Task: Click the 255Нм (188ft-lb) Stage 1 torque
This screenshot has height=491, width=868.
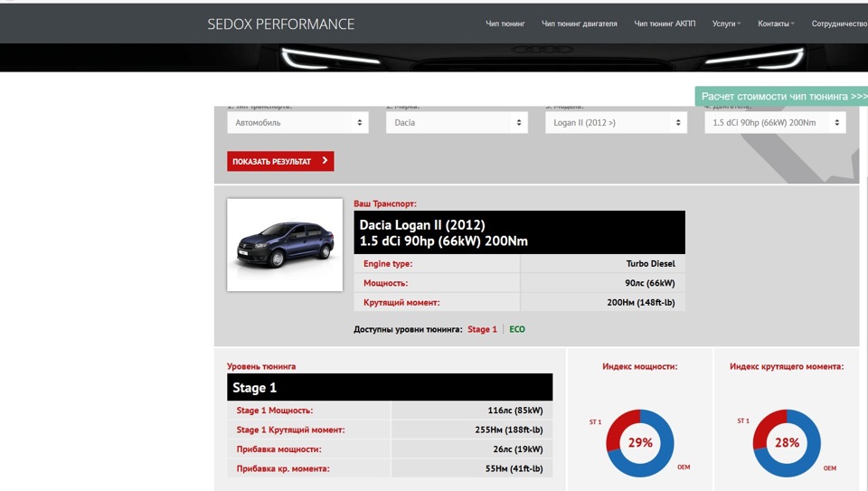Action: pos(509,430)
